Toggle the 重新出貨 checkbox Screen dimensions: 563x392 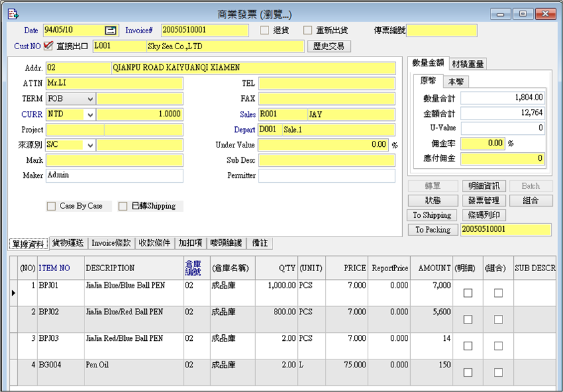pyautogui.click(x=308, y=31)
